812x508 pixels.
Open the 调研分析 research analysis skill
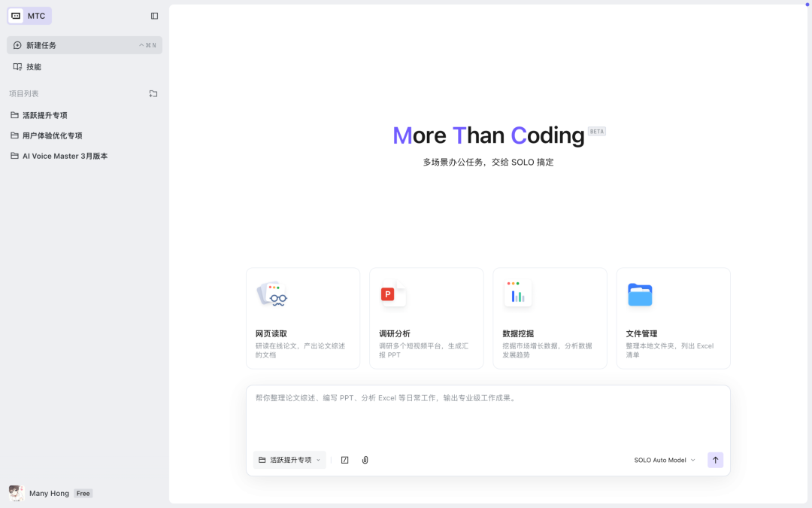click(426, 318)
